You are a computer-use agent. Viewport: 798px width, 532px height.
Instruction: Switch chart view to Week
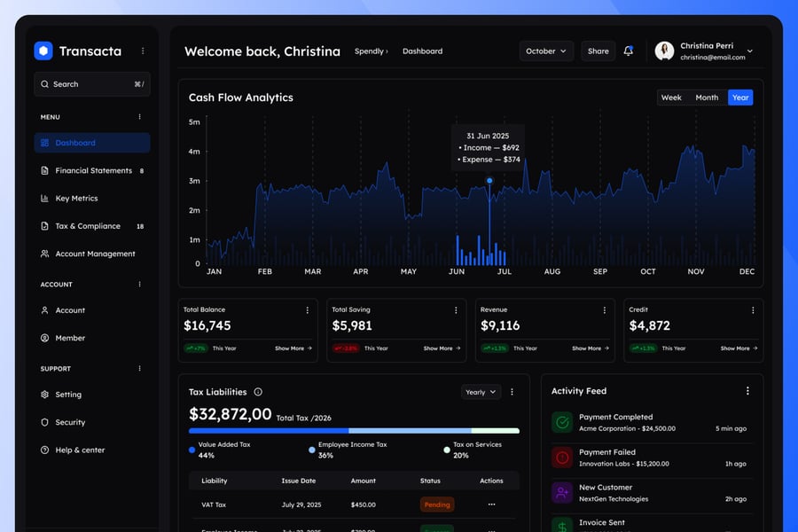click(x=671, y=98)
